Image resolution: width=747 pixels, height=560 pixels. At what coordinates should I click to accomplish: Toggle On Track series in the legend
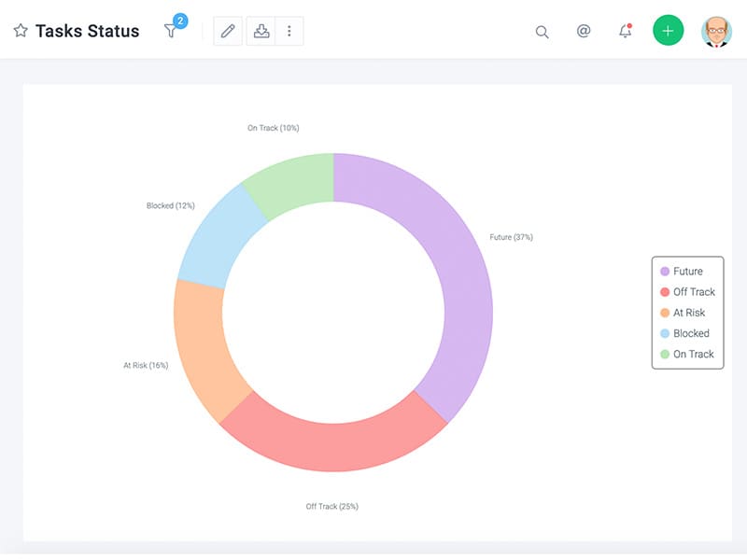pyautogui.click(x=687, y=354)
